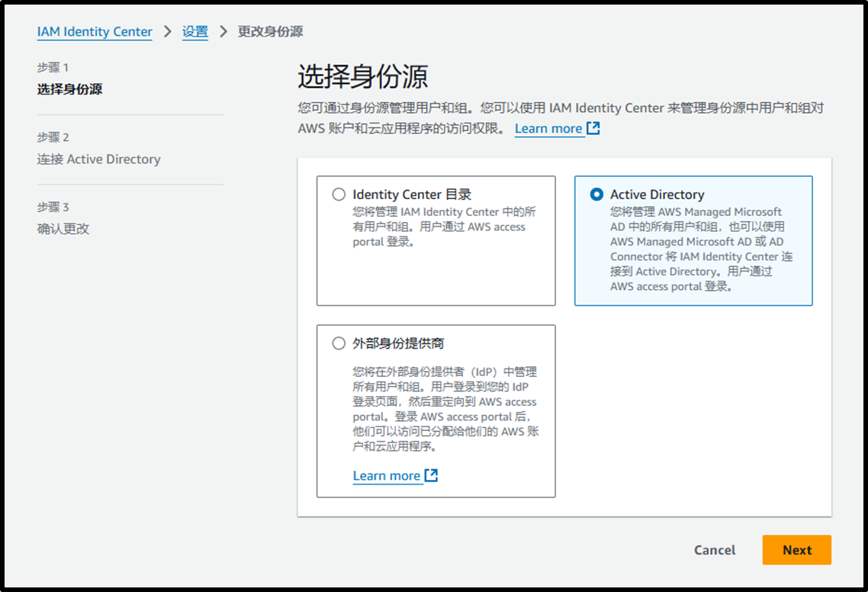Click external-link icon beside top Learn more
This screenshot has height=592, width=868.
coord(593,128)
